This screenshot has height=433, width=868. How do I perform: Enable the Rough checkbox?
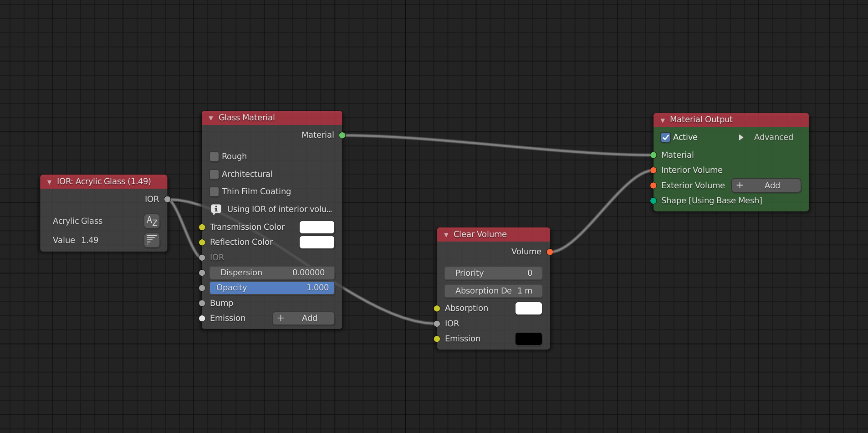point(214,156)
